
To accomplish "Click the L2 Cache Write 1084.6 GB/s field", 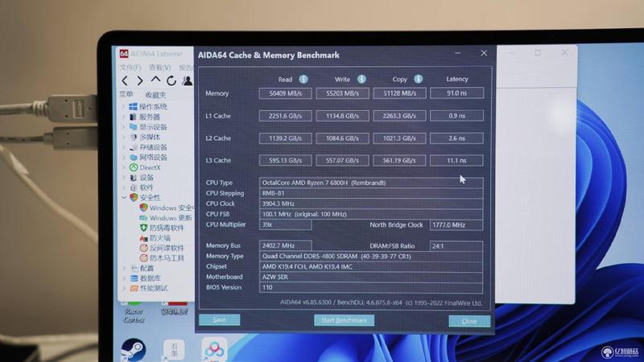I will pos(343,138).
